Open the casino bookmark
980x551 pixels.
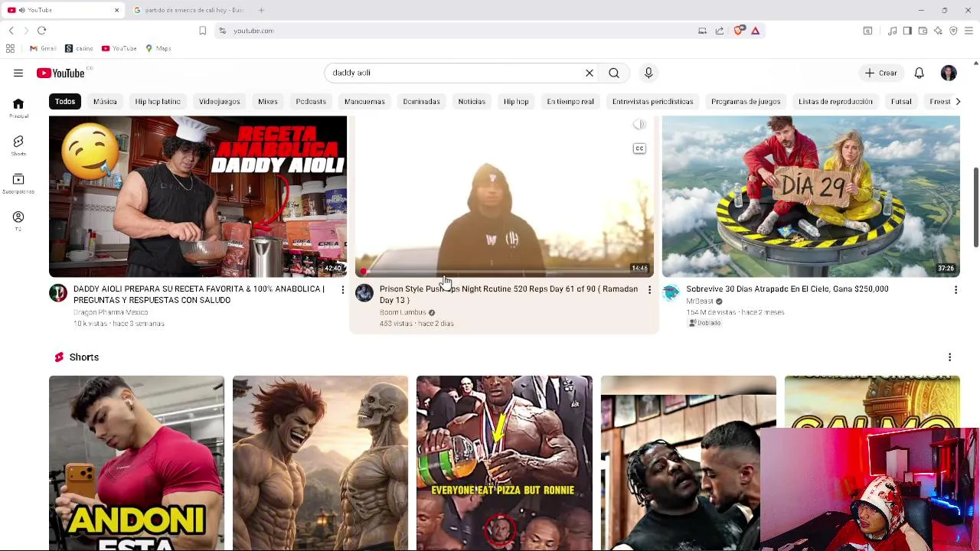pyautogui.click(x=79, y=48)
